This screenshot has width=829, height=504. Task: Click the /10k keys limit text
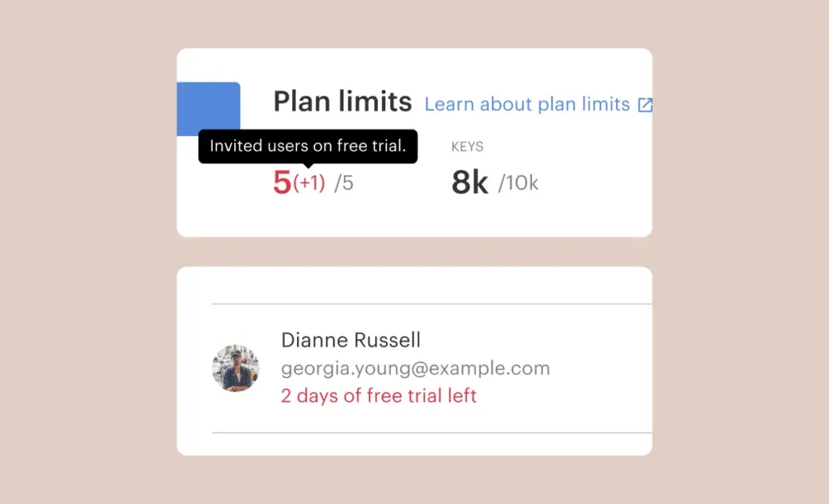coord(518,184)
